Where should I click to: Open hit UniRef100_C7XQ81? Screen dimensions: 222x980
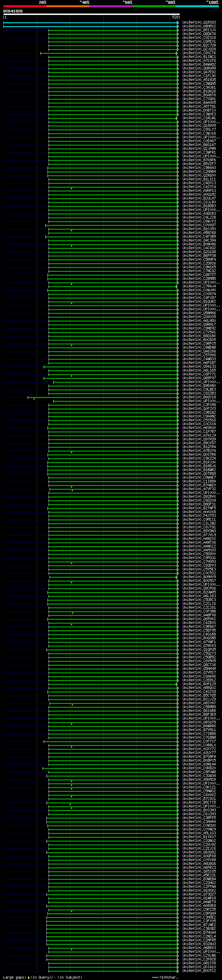(199, 98)
